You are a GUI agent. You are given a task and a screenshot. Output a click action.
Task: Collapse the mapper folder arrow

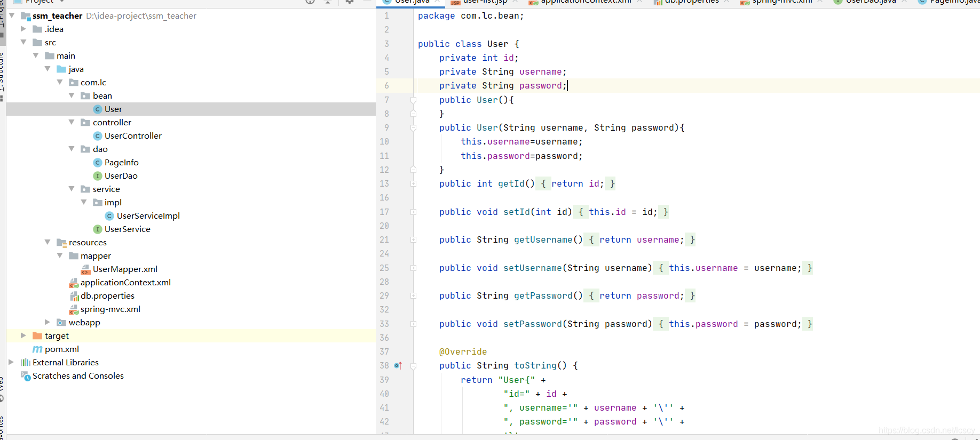[x=60, y=255]
